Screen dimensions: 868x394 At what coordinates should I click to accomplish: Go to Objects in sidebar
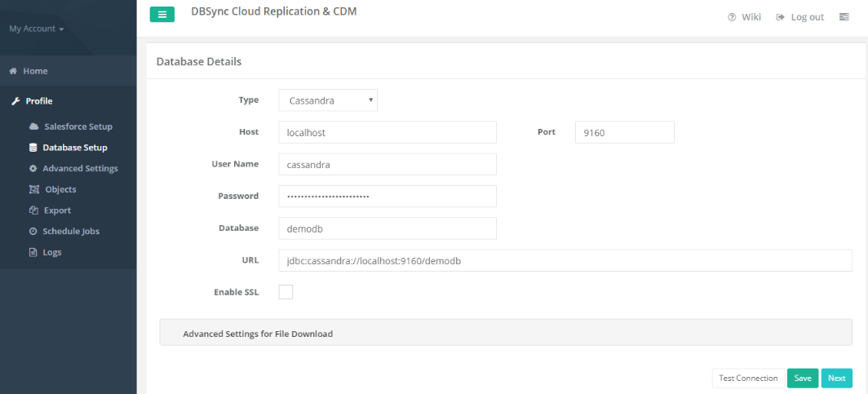59,189
